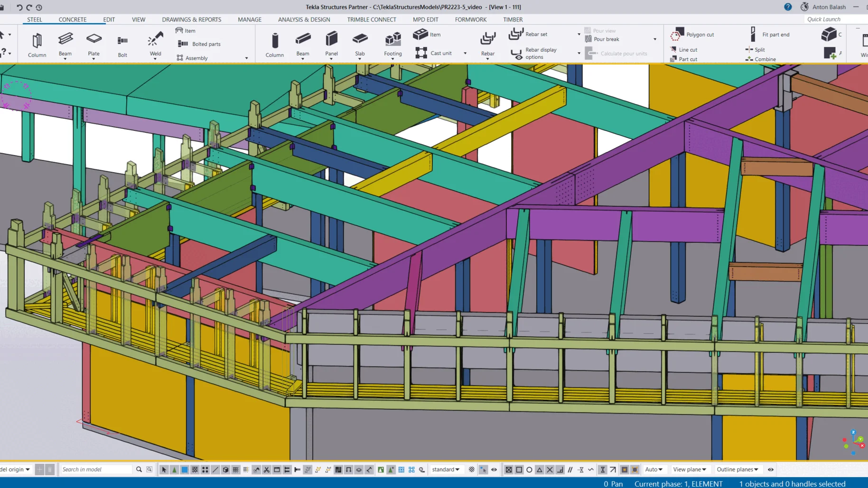Switch to the Drawings & Reports tab
868x488 pixels.
point(191,19)
